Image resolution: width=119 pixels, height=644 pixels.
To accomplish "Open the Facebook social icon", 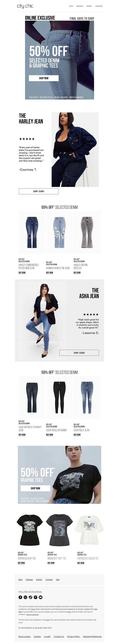I will (x=20, y=597).
